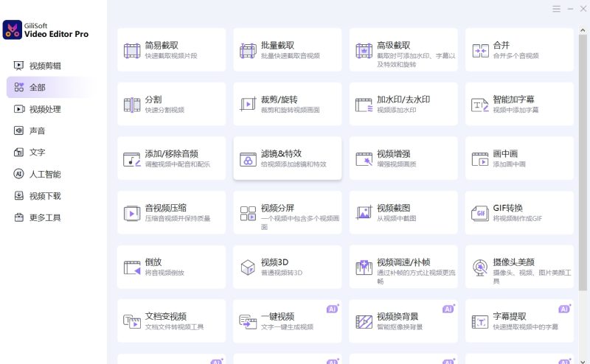Click the 视频分屏 grid icon
Image resolution: width=590 pixels, height=364 pixels.
click(x=248, y=214)
